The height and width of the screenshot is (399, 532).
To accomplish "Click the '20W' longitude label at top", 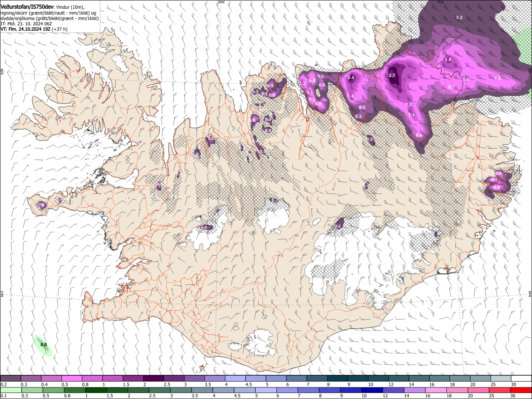I will [x=221, y=2].
